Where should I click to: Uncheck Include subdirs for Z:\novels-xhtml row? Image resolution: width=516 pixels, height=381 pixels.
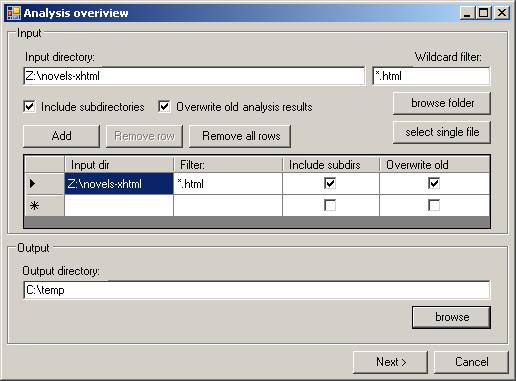[x=330, y=183]
